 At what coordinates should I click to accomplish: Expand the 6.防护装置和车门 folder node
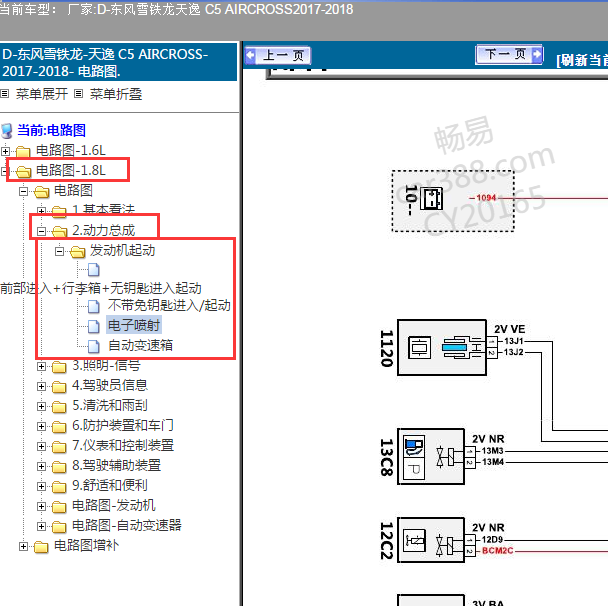(x=41, y=426)
